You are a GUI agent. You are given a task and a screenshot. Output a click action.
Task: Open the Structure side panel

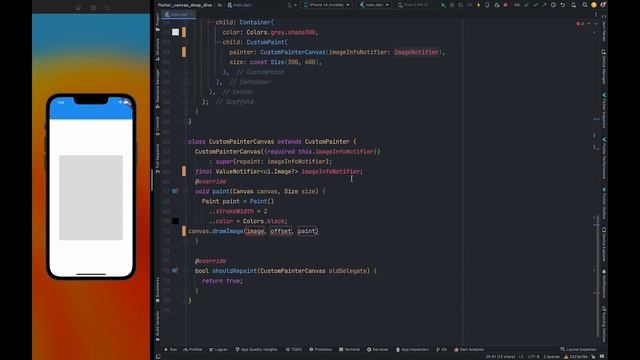pos(158,50)
